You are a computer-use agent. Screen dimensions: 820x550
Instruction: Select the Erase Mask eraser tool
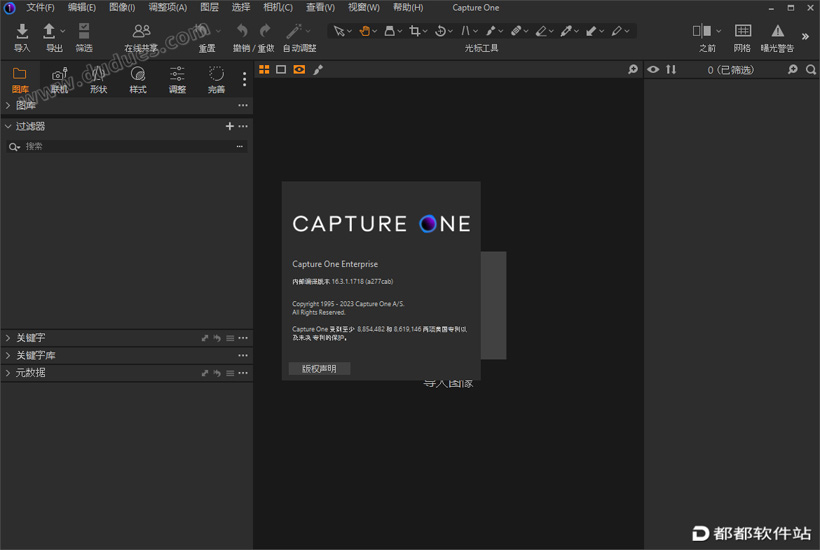coord(541,31)
